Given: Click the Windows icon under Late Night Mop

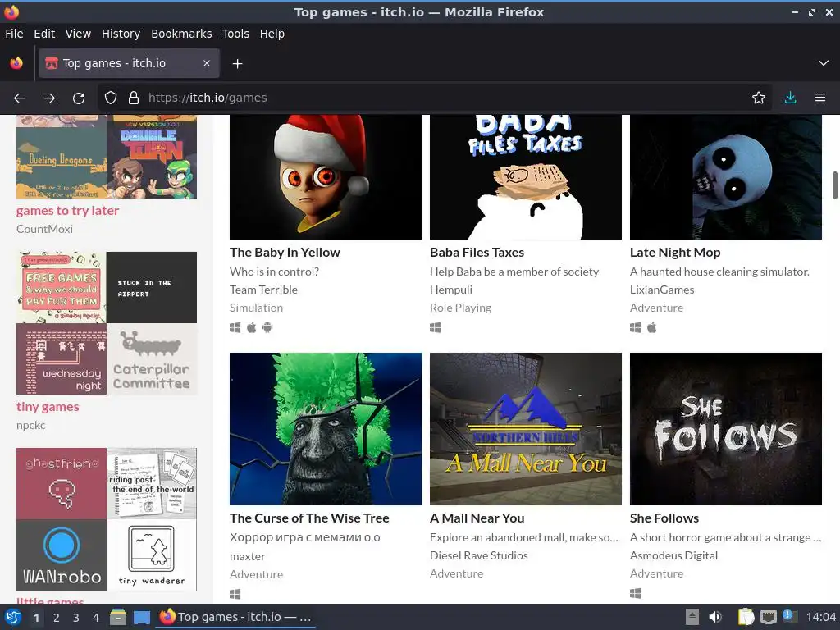Looking at the screenshot, I should [636, 327].
